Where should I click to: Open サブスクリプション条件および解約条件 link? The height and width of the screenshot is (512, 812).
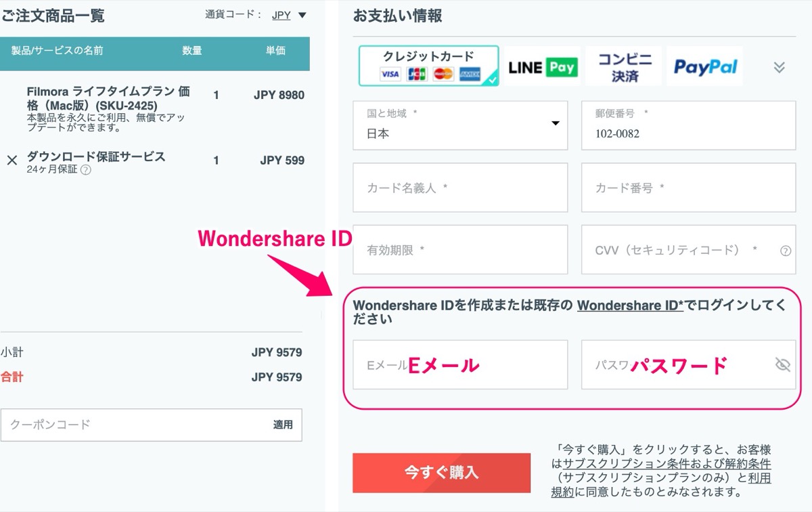[x=667, y=464]
